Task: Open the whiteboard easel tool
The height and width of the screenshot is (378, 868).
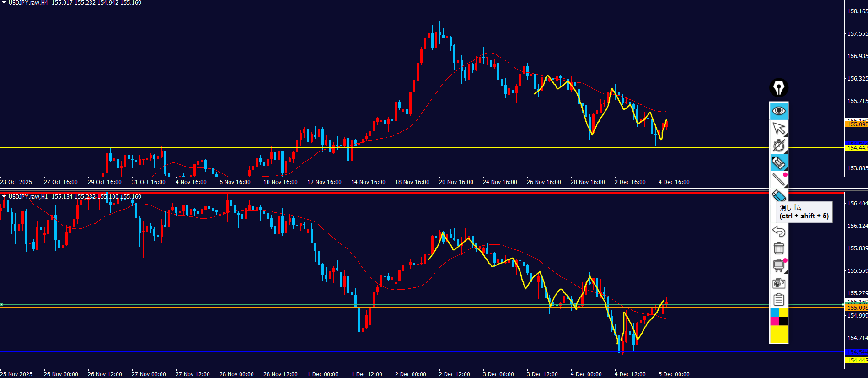Action: 778,265
